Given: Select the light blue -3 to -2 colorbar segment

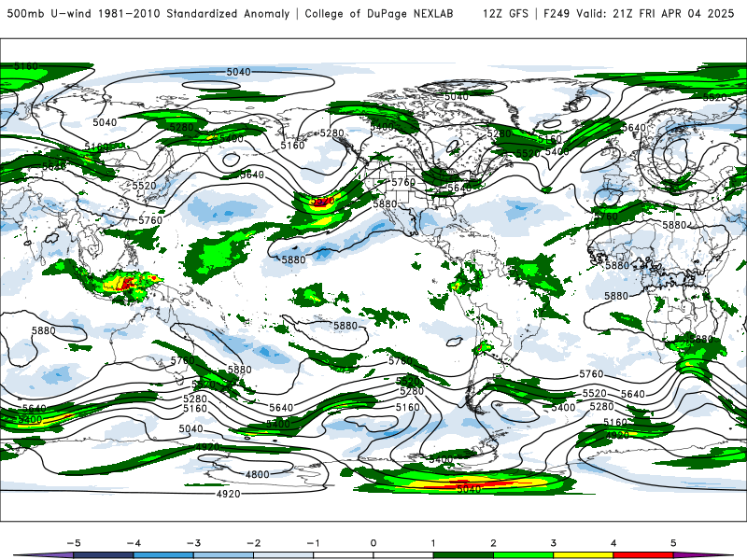Looking at the screenshot, I should [223, 555].
